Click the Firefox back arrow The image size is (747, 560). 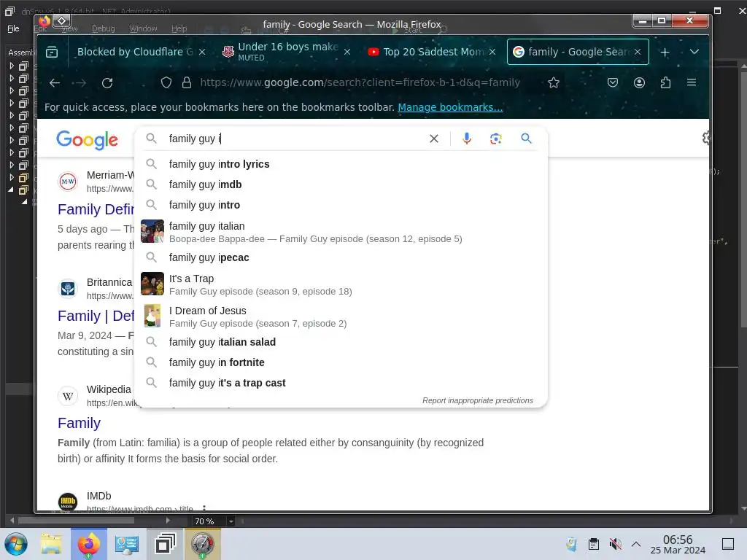pos(55,83)
